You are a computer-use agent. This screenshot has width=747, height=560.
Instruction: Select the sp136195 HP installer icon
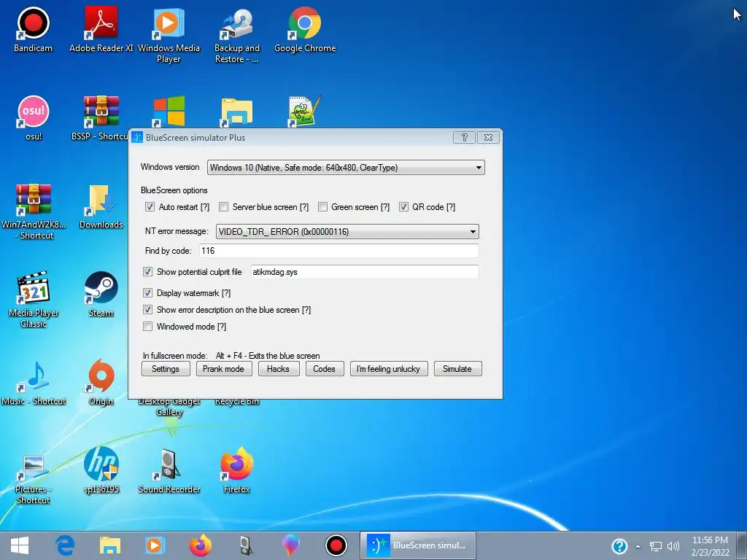tap(101, 470)
